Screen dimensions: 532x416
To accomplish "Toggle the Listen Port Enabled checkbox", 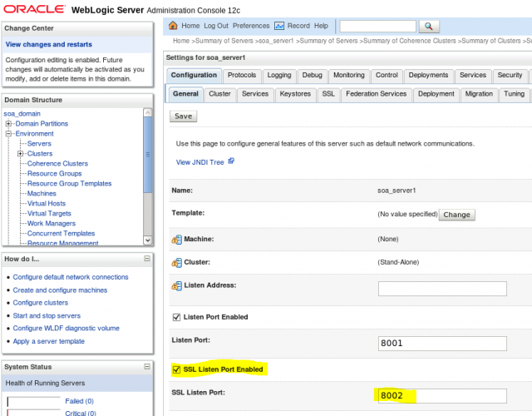I will tap(176, 317).
